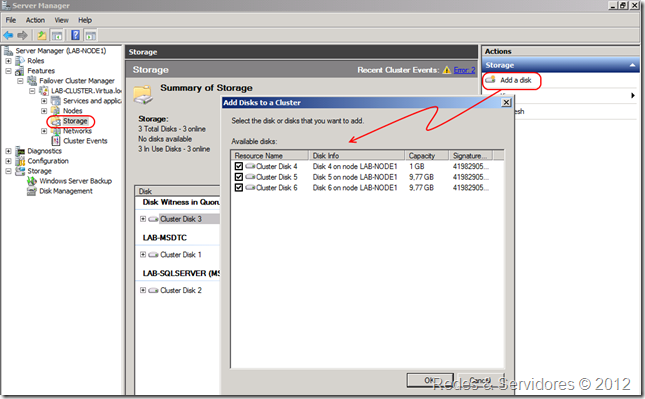
Task: Click the warning icon by Recent Cluster Events
Action: click(447, 70)
